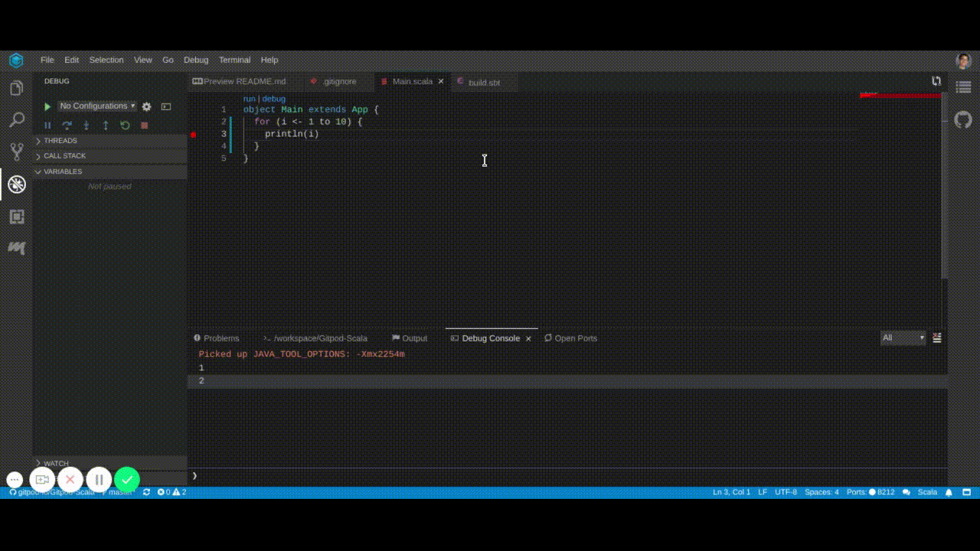Run the program via the run code lens
The height and width of the screenshot is (551, 980).
pos(248,99)
